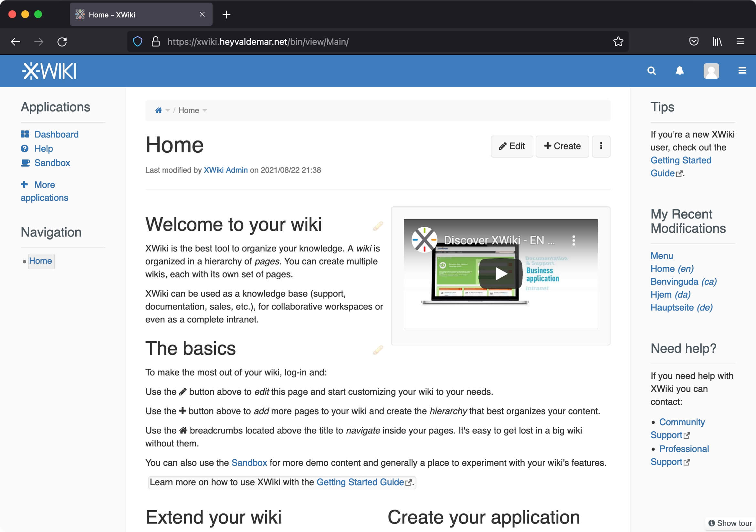
Task: Click the Dashboard icon in sidebar
Action: 25,134
